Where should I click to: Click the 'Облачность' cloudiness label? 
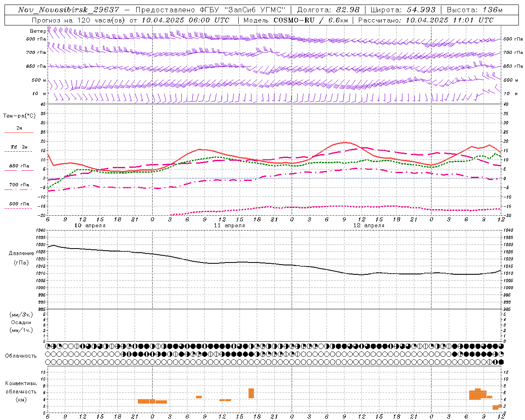pyautogui.click(x=21, y=356)
